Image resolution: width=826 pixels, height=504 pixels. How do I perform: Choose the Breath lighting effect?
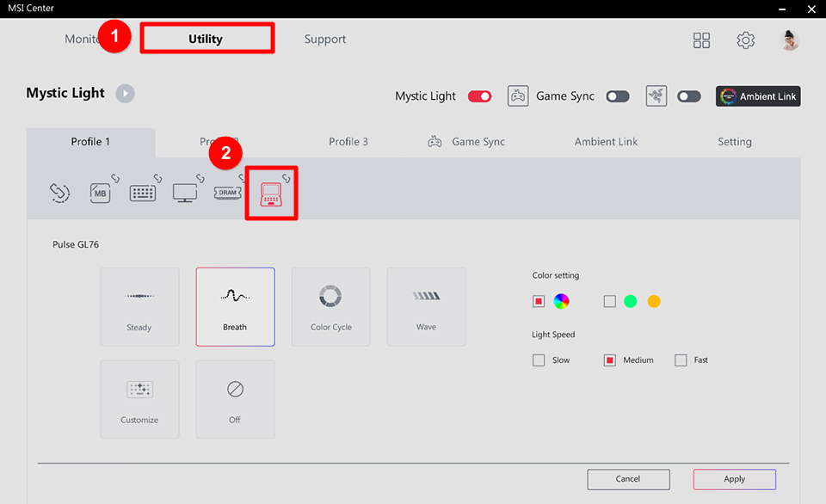point(236,307)
